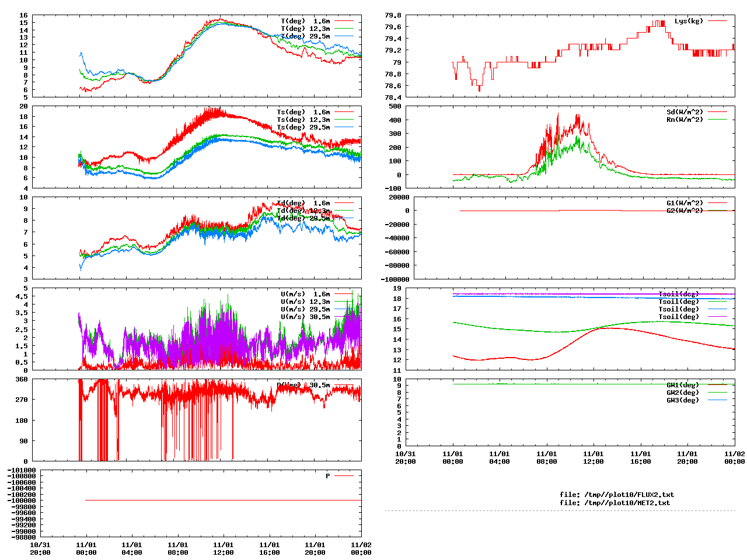Click '10/31 20:00' label under the GW plot

(406, 457)
